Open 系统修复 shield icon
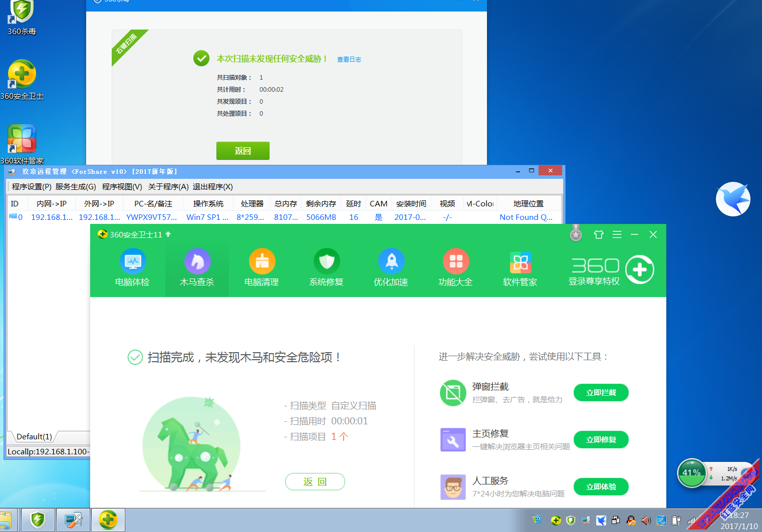762x532 pixels. [x=327, y=261]
